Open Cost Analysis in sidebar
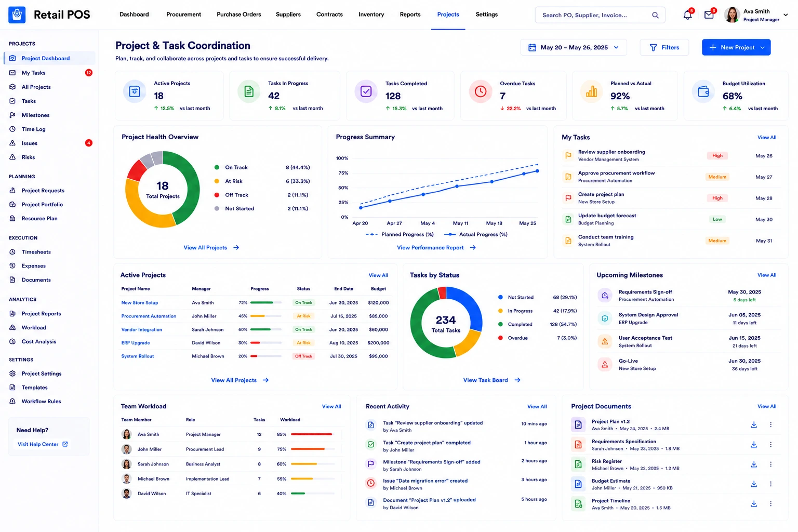This screenshot has width=798, height=532. pyautogui.click(x=49, y=341)
